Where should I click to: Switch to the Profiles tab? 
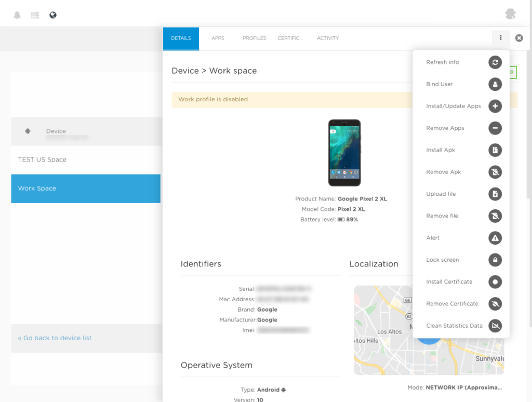tap(254, 38)
